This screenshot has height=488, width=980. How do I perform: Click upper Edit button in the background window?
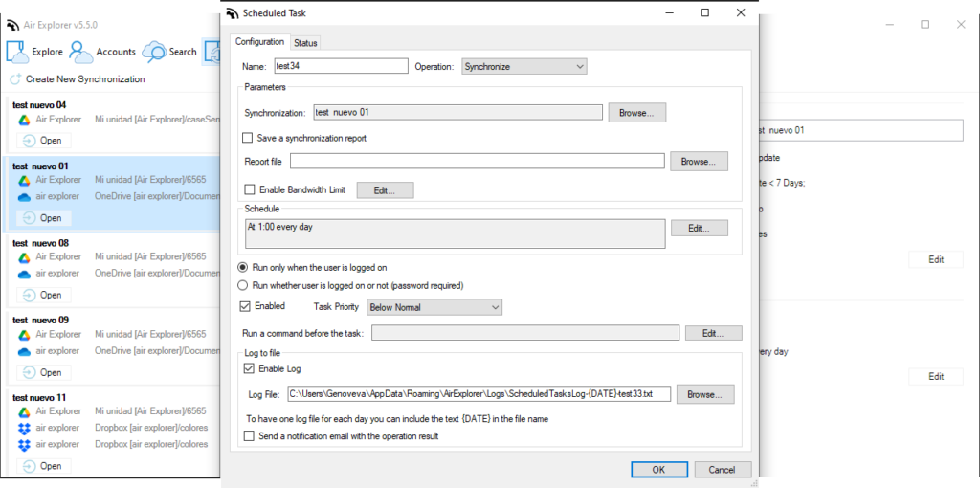[936, 260]
